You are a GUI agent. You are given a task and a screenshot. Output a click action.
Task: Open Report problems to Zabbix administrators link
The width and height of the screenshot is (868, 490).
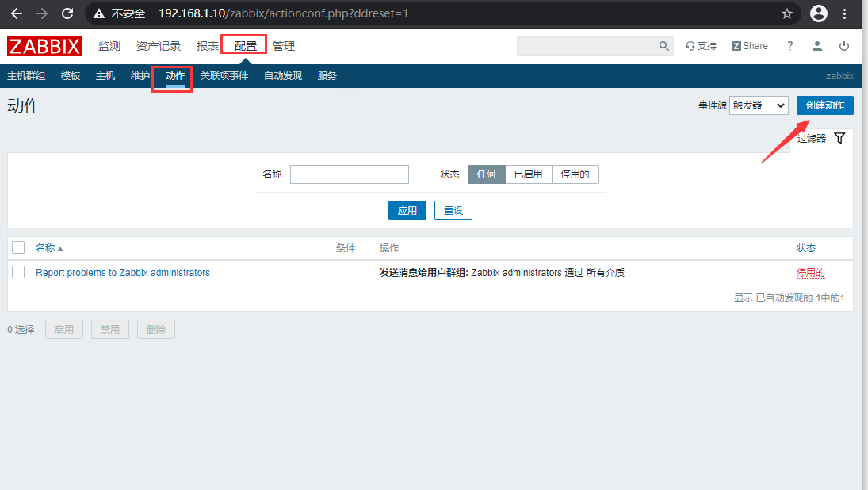[x=123, y=273]
